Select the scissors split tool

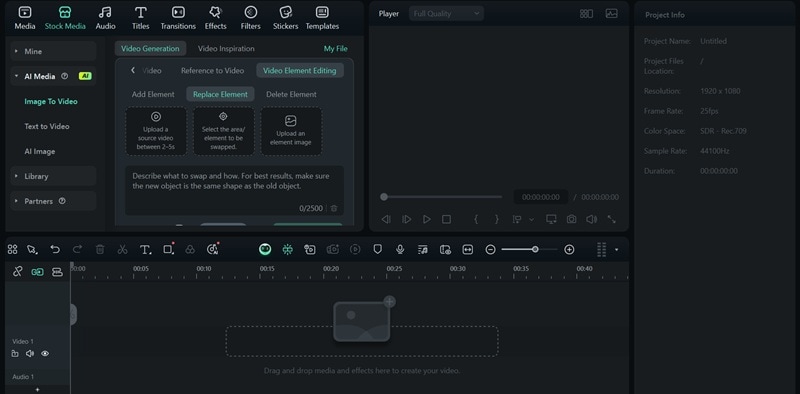pos(122,249)
